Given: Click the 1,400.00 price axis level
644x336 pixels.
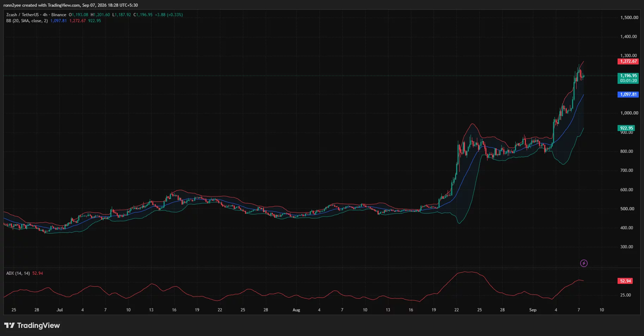Looking at the screenshot, I should (x=628, y=37).
